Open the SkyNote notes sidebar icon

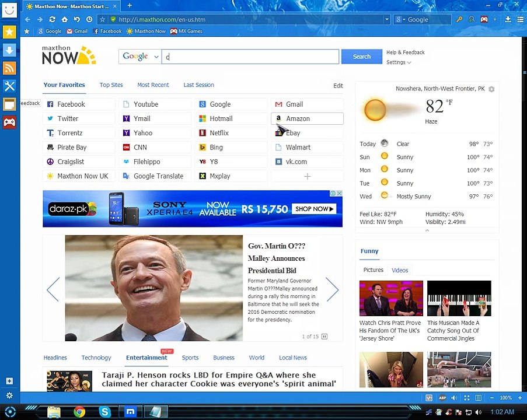(9, 104)
